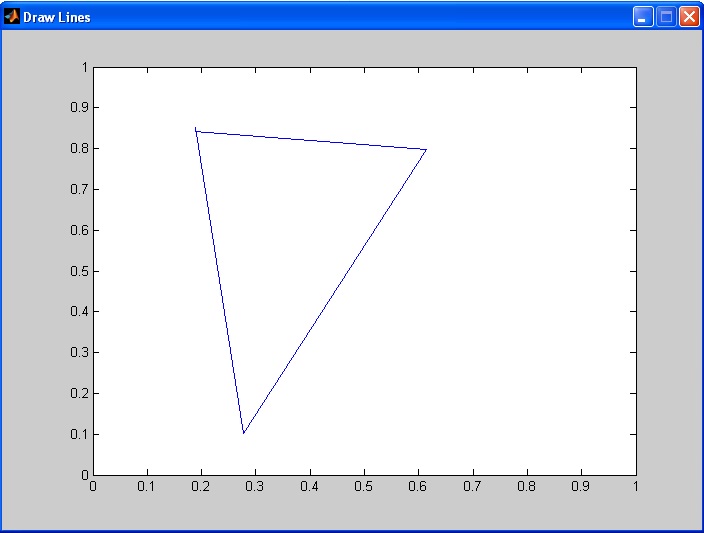This screenshot has width=704, height=533.
Task: Click the y-axis label 0.4
Action: (x=79, y=311)
